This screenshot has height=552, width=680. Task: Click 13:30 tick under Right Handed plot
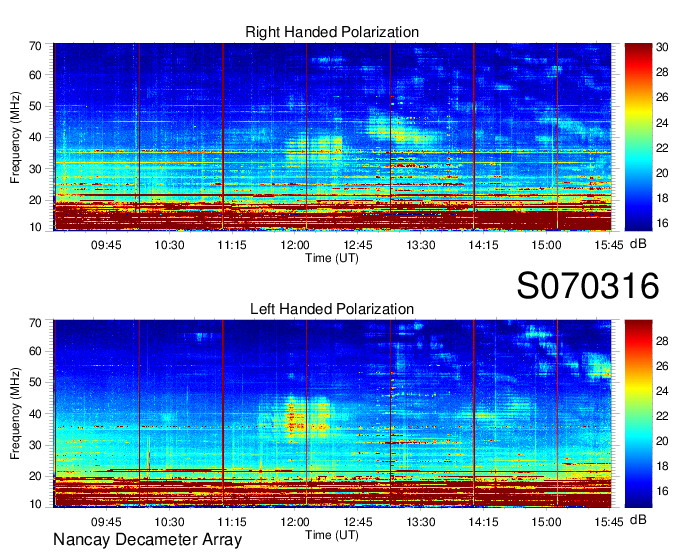(x=421, y=245)
